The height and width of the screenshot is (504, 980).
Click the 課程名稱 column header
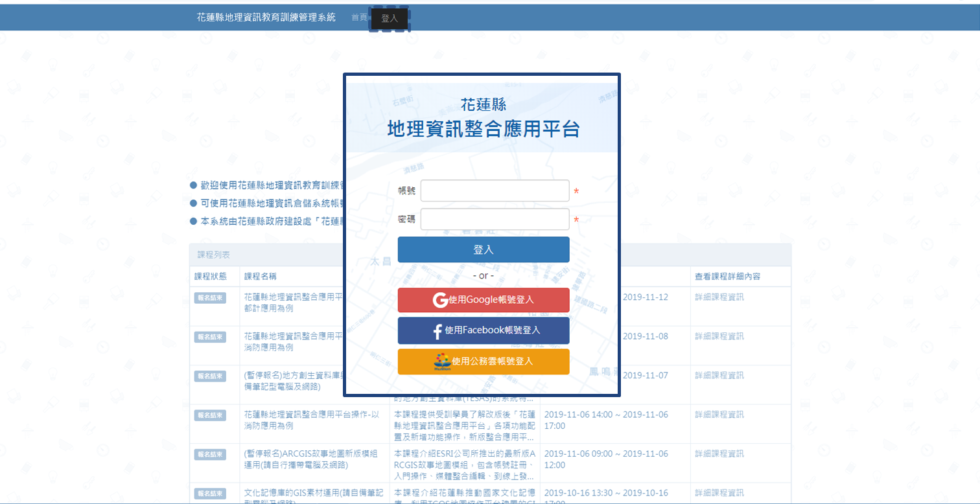[x=261, y=276]
